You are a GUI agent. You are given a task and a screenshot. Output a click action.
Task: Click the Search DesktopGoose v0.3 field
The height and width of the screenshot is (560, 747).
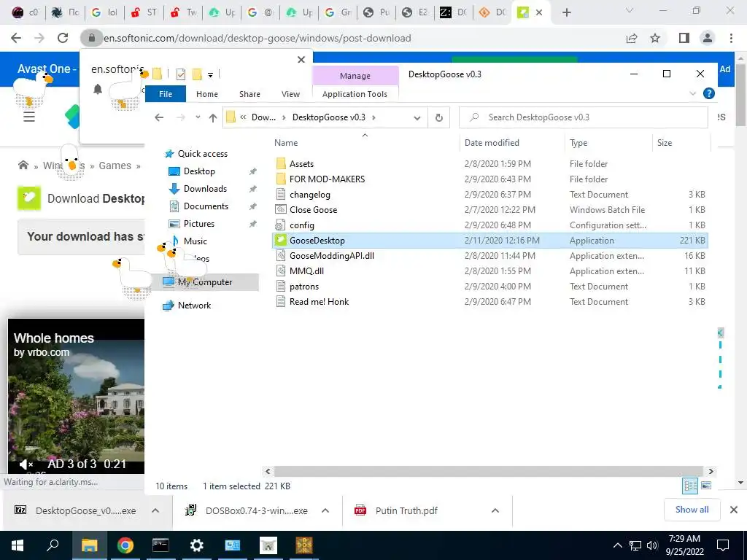[583, 117]
